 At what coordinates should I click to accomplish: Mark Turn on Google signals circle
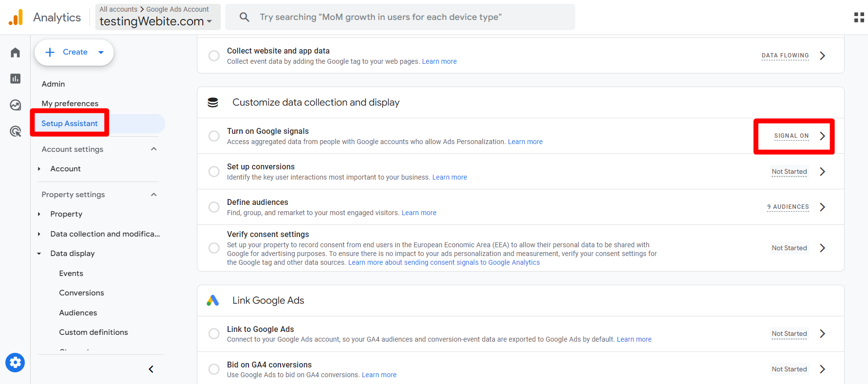(214, 136)
